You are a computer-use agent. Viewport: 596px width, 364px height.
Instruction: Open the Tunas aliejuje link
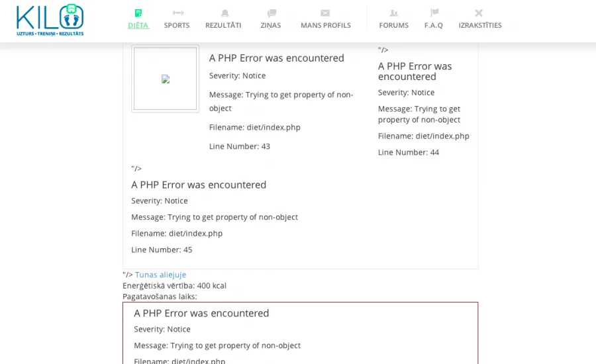(x=160, y=275)
